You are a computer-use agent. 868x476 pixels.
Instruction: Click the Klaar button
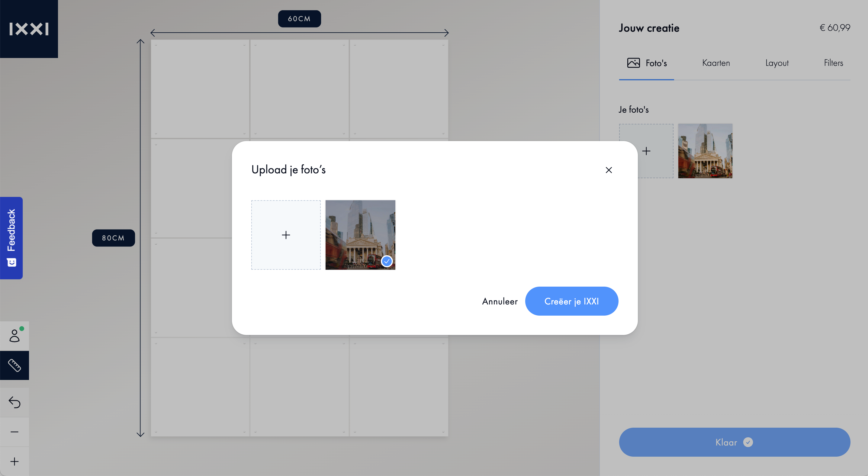tap(735, 442)
